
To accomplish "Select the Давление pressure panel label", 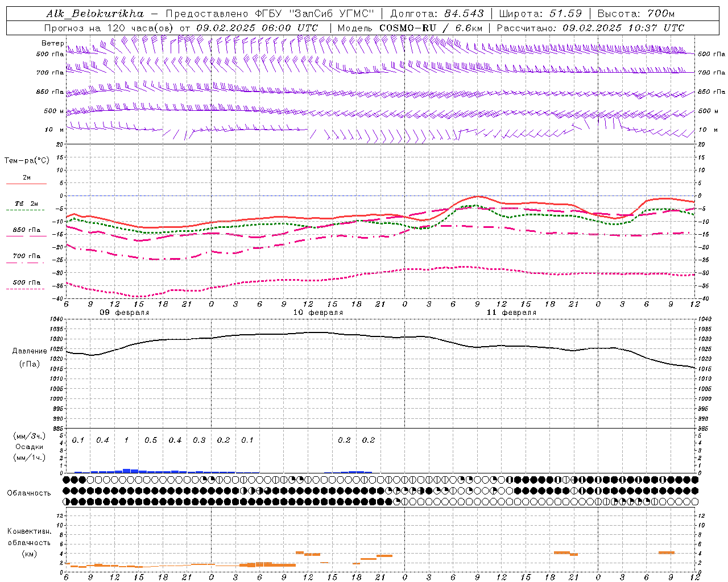I will pos(30,351).
